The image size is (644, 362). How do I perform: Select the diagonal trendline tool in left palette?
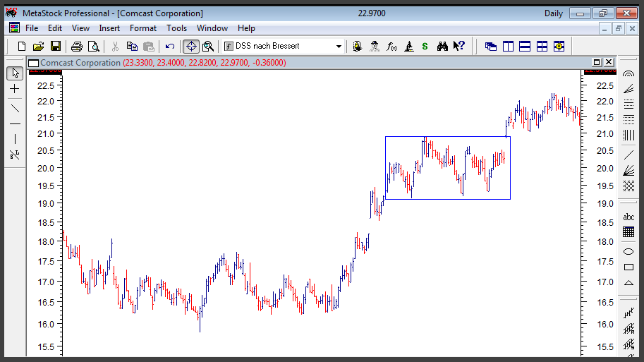[15, 108]
